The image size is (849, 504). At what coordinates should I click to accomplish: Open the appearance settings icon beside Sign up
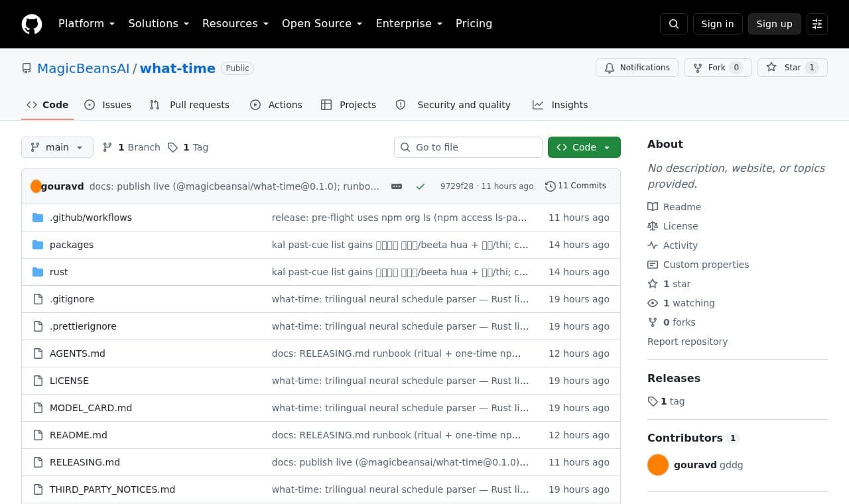(817, 24)
